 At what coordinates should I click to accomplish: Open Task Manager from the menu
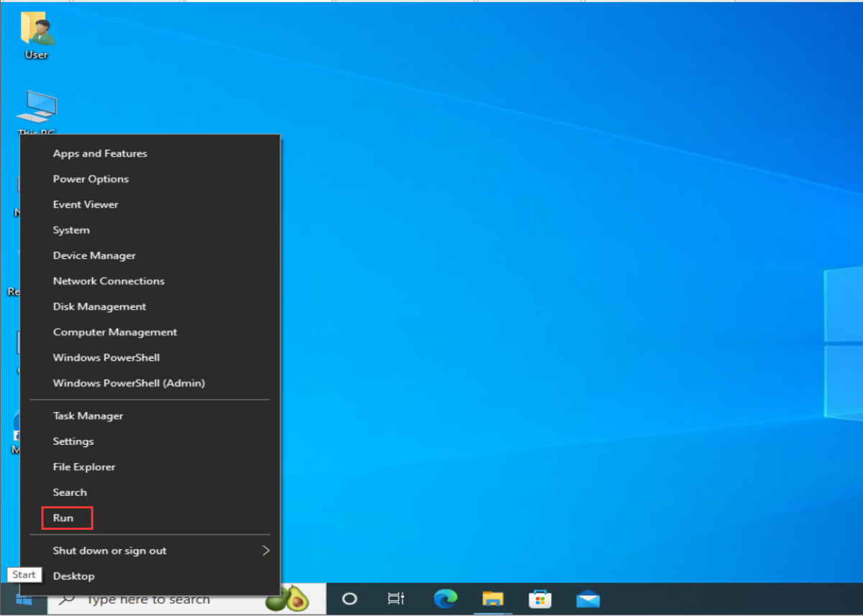(x=88, y=416)
